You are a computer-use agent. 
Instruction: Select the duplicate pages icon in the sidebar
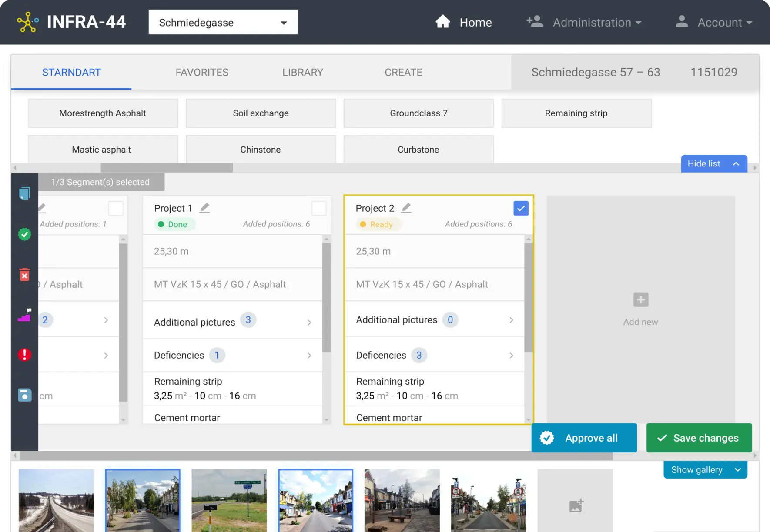(x=25, y=193)
